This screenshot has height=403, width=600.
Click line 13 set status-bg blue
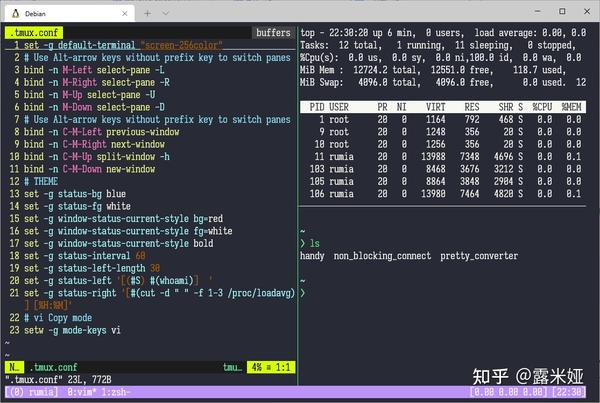tap(75, 194)
